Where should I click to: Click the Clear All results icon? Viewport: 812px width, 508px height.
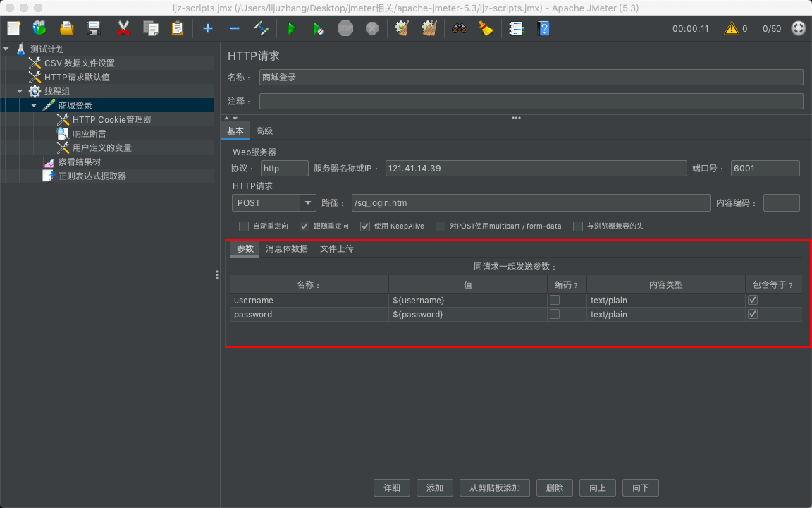pyautogui.click(x=429, y=28)
